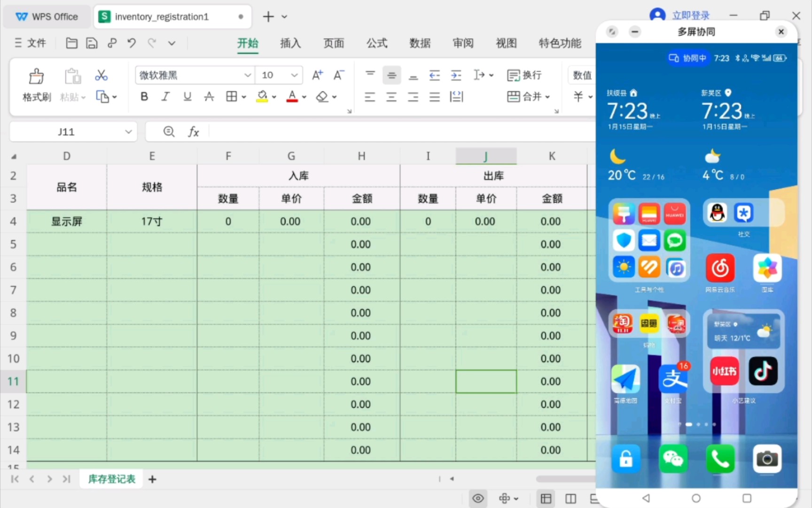Click the 立即登录 login link
Image resolution: width=812 pixels, height=508 pixels.
[x=690, y=15]
